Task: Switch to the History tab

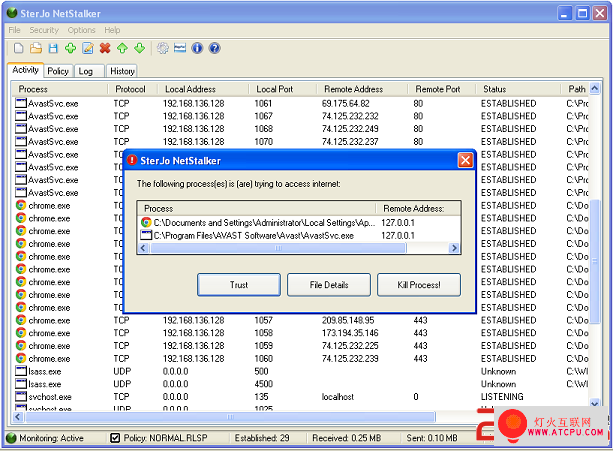Action: (x=122, y=71)
